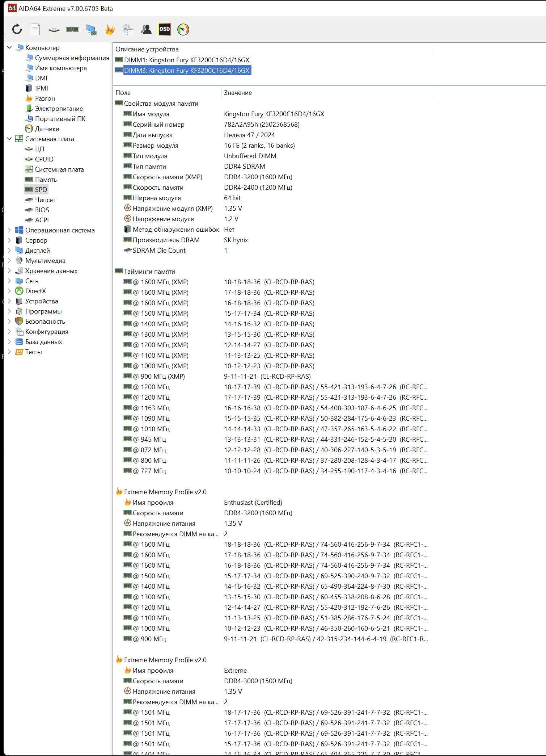Expand the Тесты tree node
Viewport: 546px width, 756px height.
(9, 352)
